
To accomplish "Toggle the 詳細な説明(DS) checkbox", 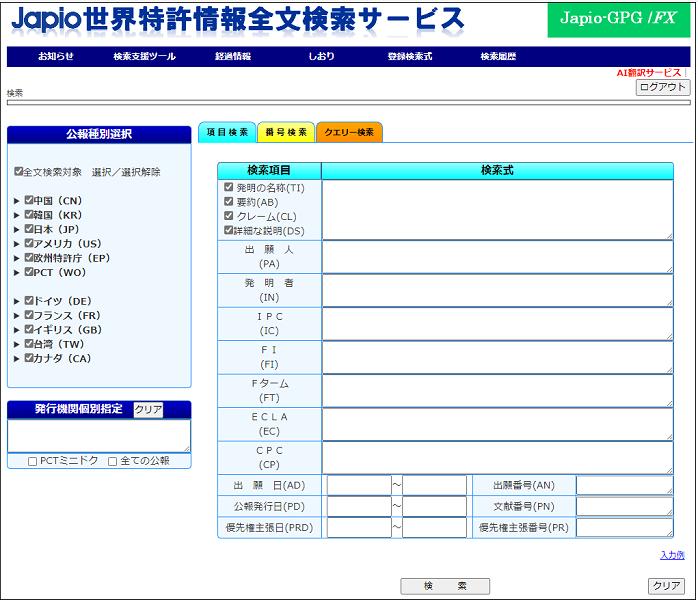I will 229,230.
